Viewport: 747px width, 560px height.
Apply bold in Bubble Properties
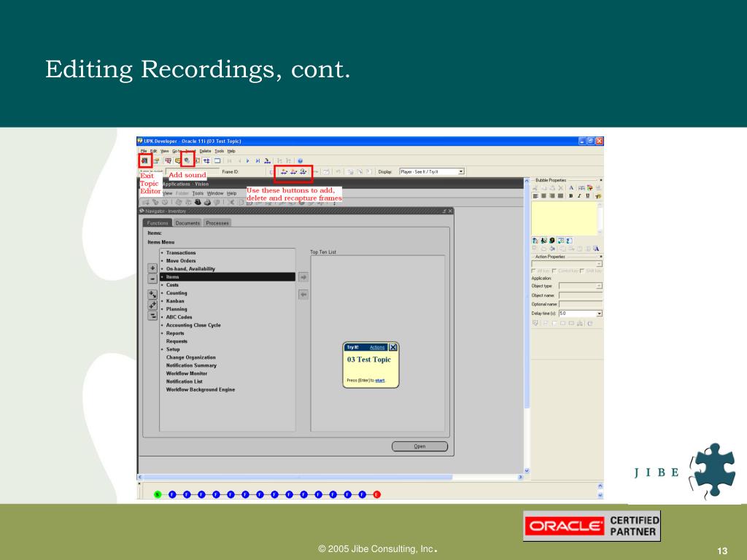pyautogui.click(x=570, y=195)
